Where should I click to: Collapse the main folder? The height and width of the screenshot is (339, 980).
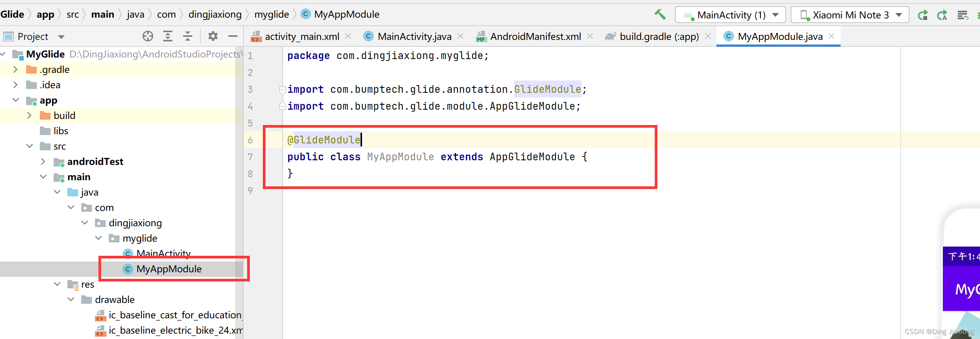(x=43, y=177)
